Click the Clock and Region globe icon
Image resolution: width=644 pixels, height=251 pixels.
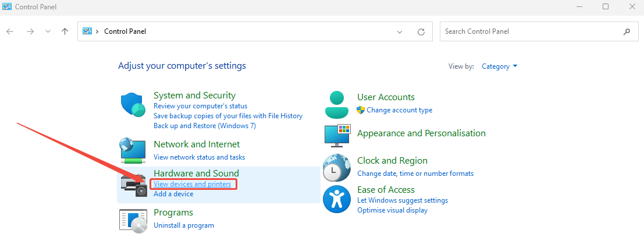point(337,168)
